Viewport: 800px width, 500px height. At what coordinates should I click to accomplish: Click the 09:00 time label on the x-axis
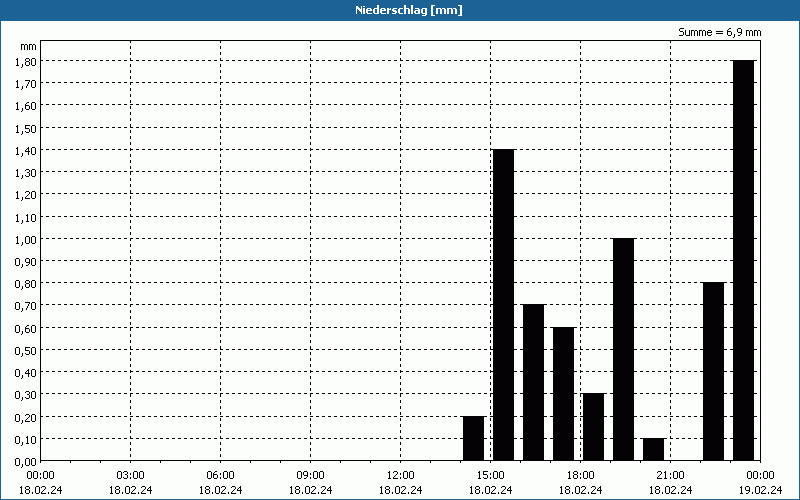310,476
